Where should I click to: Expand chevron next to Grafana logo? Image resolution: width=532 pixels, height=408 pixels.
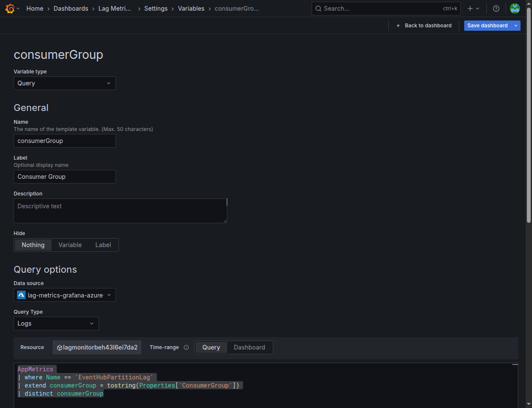click(18, 9)
